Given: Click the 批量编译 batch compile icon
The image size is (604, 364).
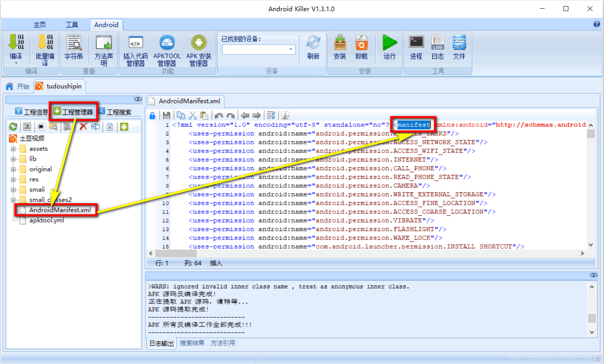Looking at the screenshot, I should coord(45,43).
